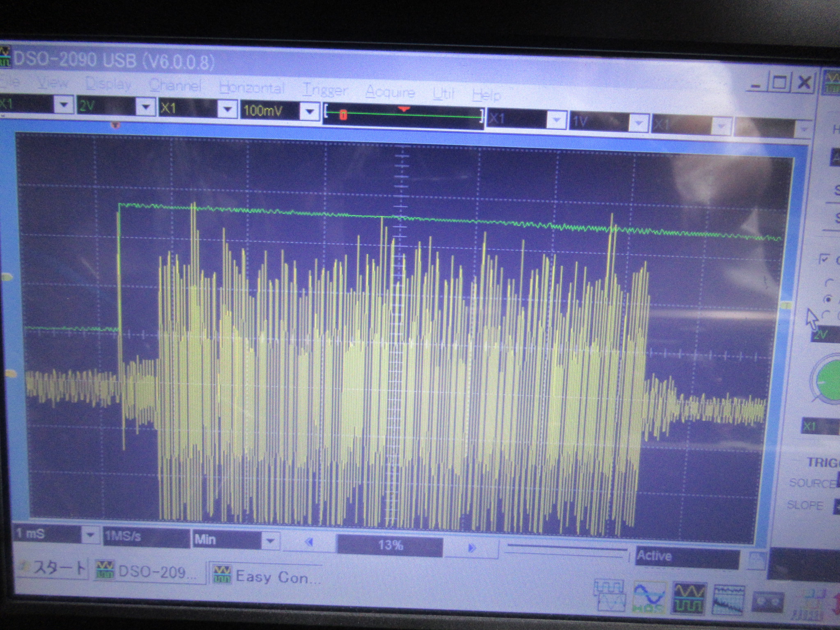Select the filled middle radio button
This screenshot has height=630, width=840.
[829, 299]
